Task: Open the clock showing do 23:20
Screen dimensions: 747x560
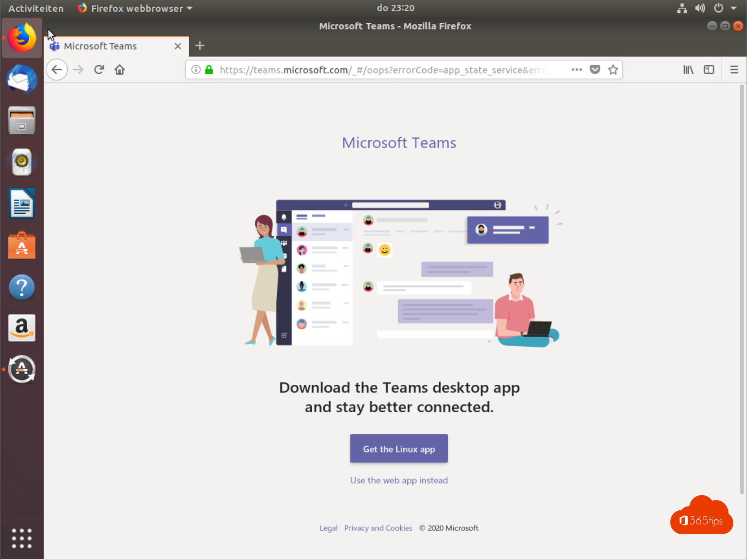Action: 395,8
